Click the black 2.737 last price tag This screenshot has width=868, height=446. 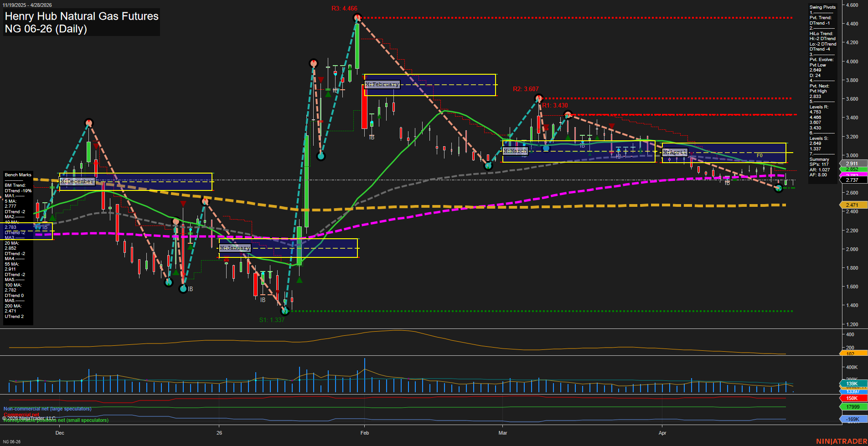[852, 179]
